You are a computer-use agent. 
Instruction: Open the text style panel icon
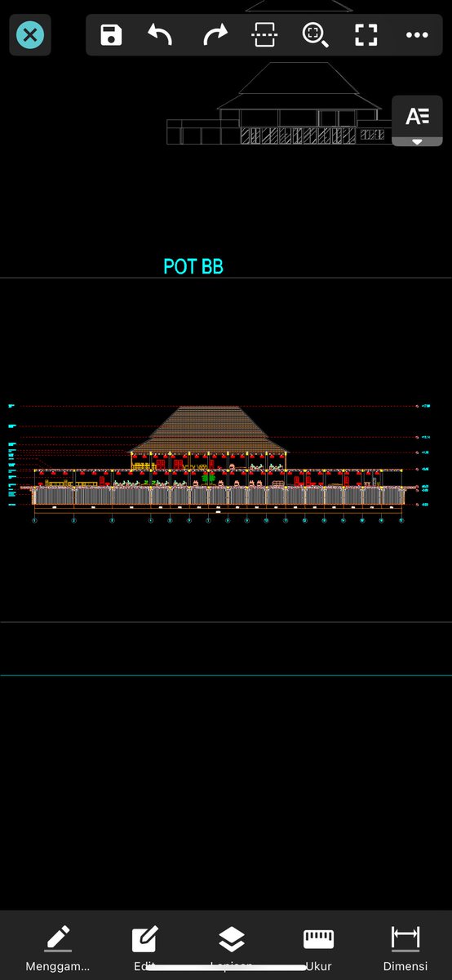point(418,117)
